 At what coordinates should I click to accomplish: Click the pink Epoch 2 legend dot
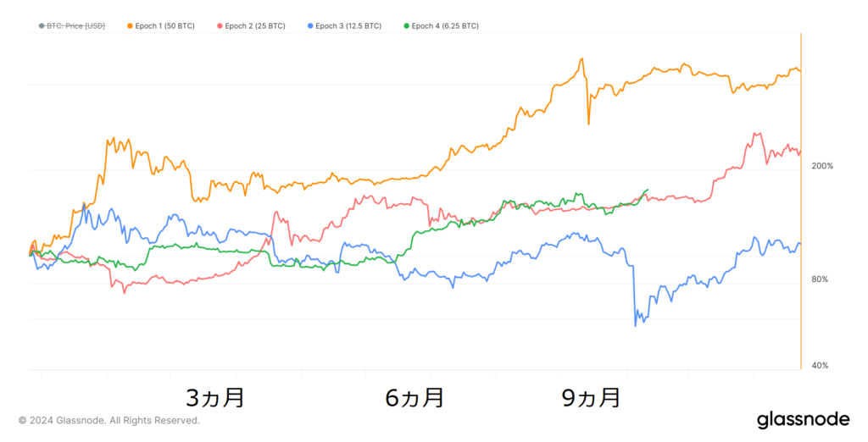point(220,26)
